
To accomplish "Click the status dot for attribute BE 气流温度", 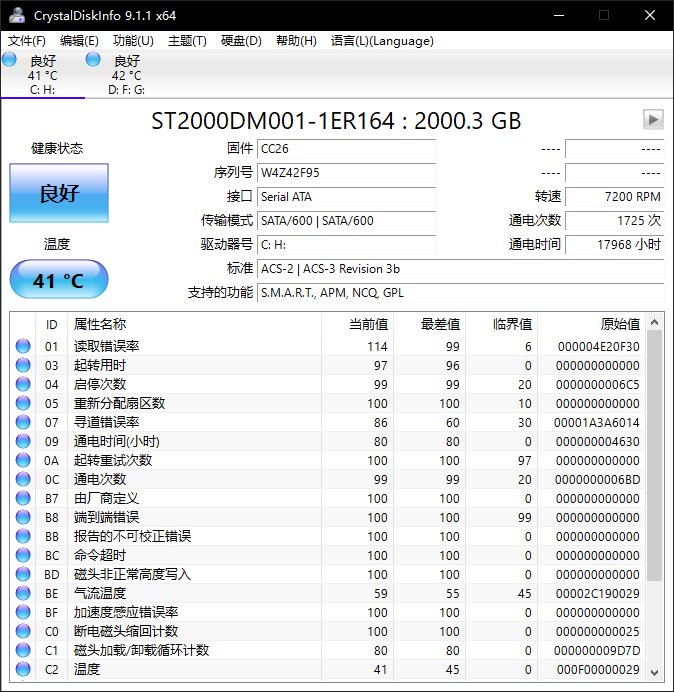I will point(23,593).
